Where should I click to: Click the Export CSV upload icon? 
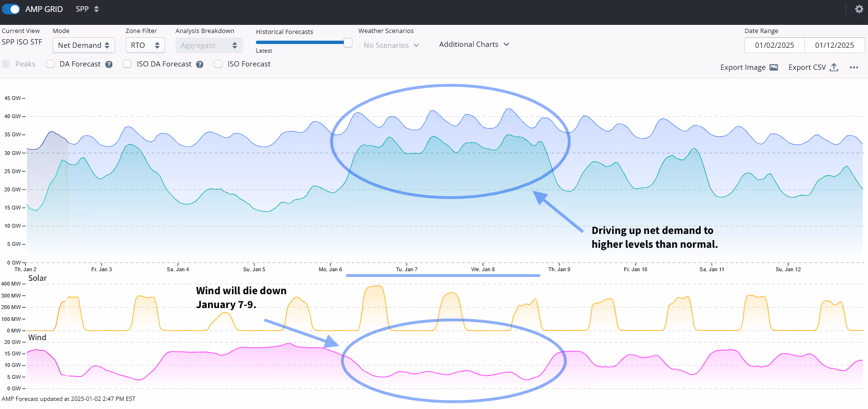(x=834, y=67)
